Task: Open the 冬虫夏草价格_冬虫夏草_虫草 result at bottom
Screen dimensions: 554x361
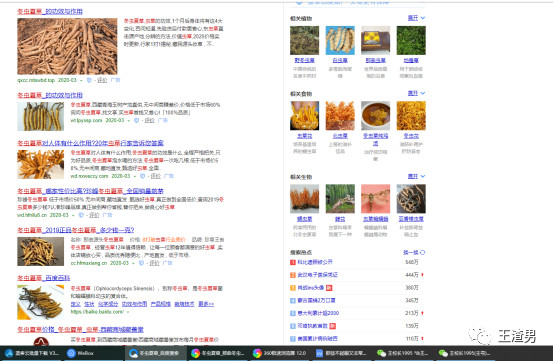Action: [x=80, y=330]
